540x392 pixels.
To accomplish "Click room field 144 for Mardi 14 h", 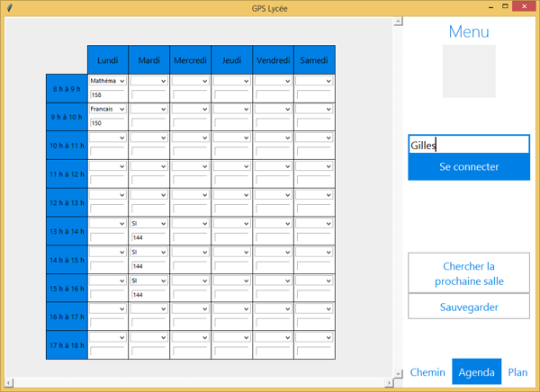I will pos(148,266).
